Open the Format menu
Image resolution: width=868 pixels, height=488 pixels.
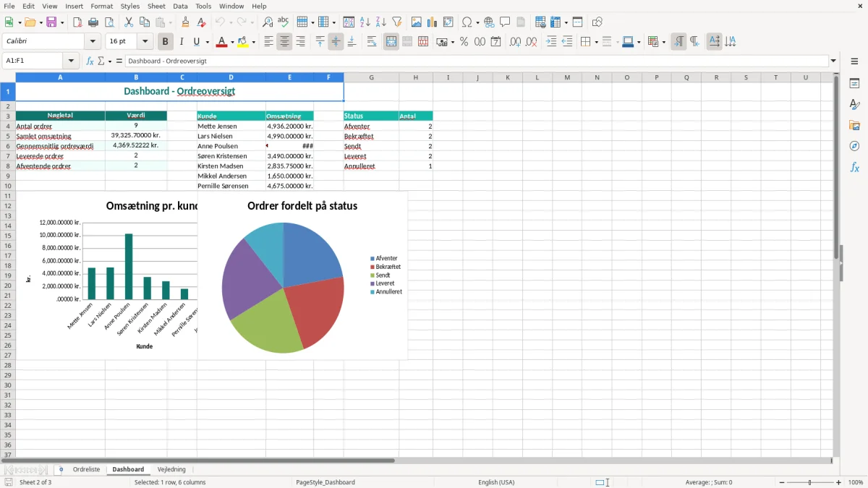click(102, 6)
